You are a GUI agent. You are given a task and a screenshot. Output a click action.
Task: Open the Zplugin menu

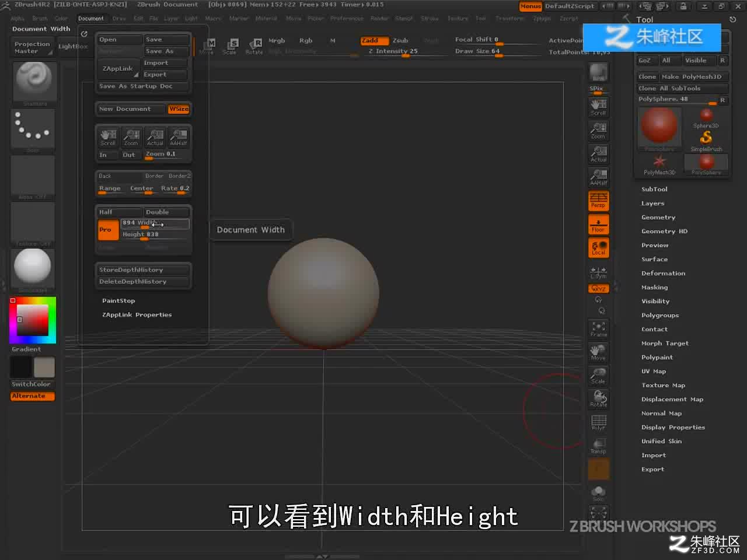point(542,18)
